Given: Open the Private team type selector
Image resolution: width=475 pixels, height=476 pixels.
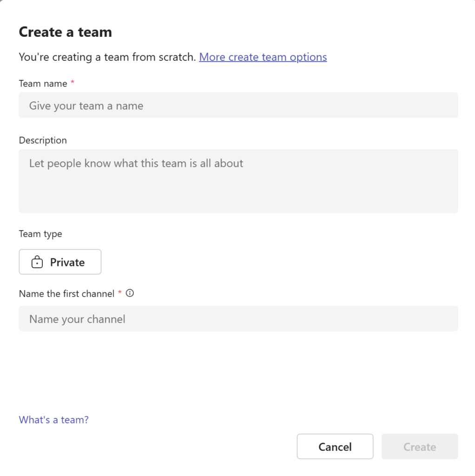Looking at the screenshot, I should (x=60, y=262).
